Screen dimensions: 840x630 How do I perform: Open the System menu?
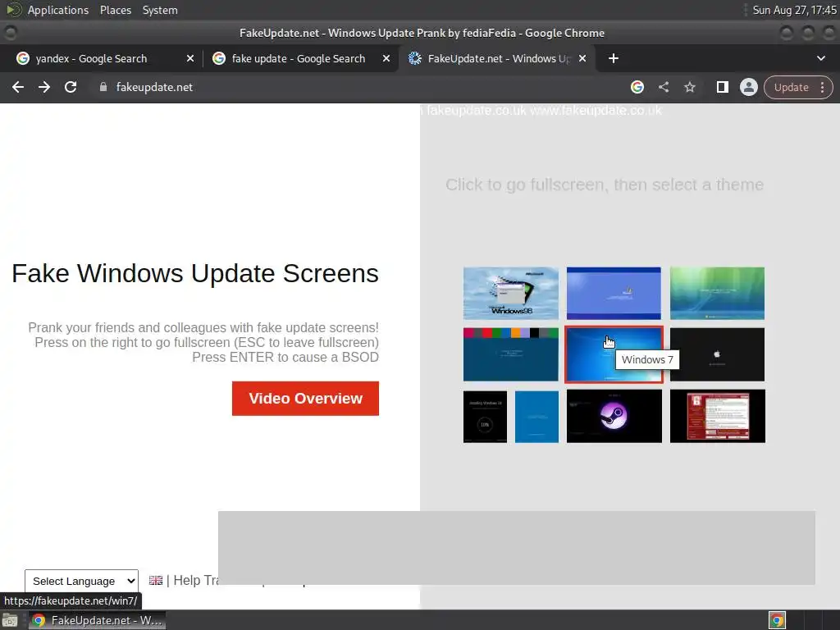click(160, 10)
